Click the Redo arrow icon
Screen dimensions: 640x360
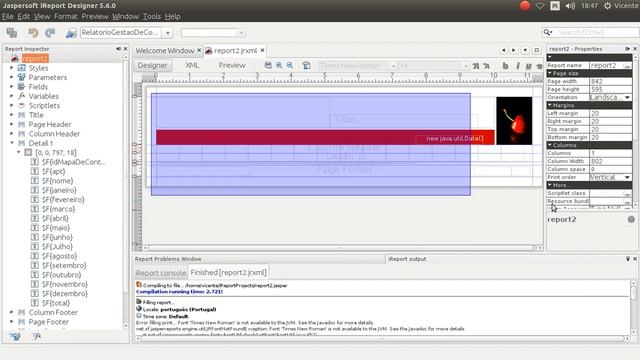50,33
